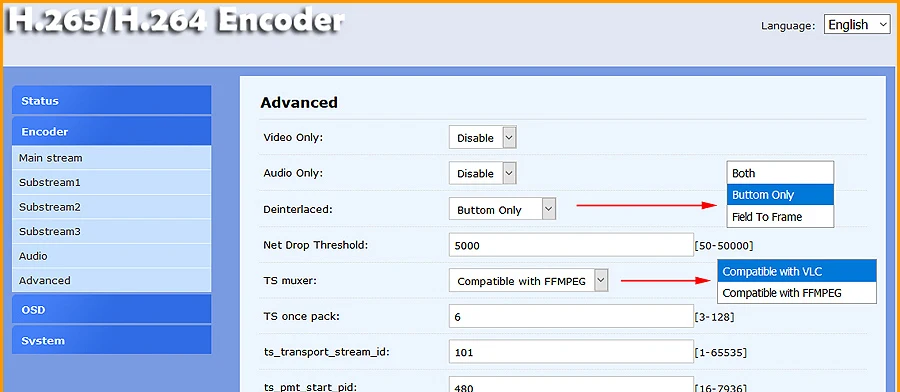900x392 pixels.
Task: Open the Status section in sidebar
Action: click(111, 100)
